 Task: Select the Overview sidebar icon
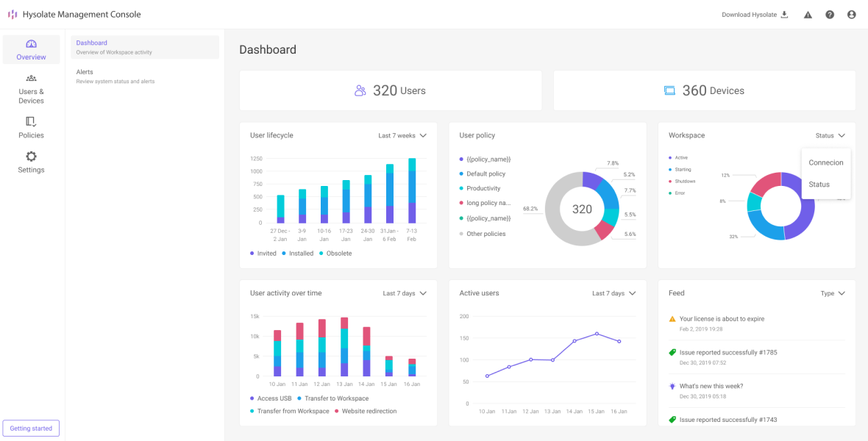pos(31,45)
